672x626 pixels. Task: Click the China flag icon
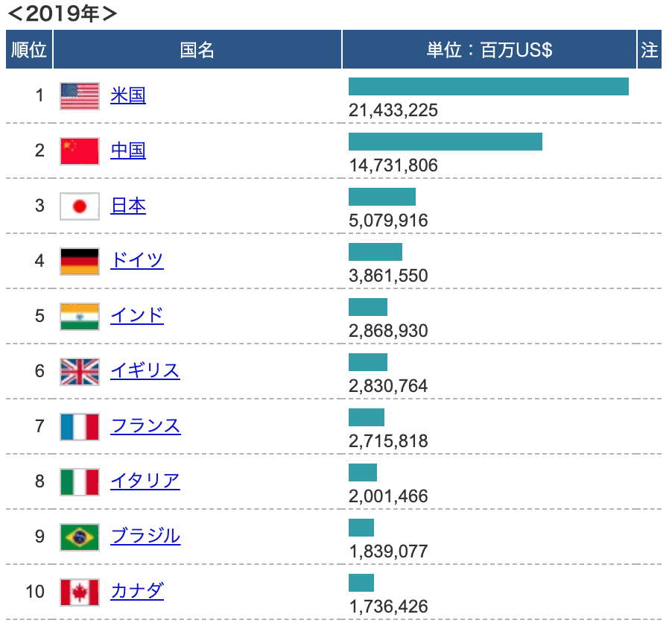pyautogui.click(x=79, y=151)
